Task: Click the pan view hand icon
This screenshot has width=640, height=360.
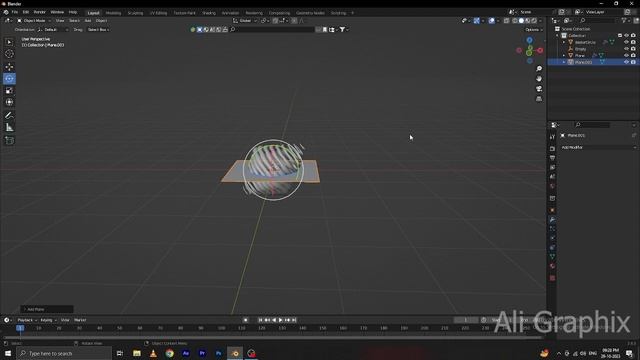Action: coord(539,78)
